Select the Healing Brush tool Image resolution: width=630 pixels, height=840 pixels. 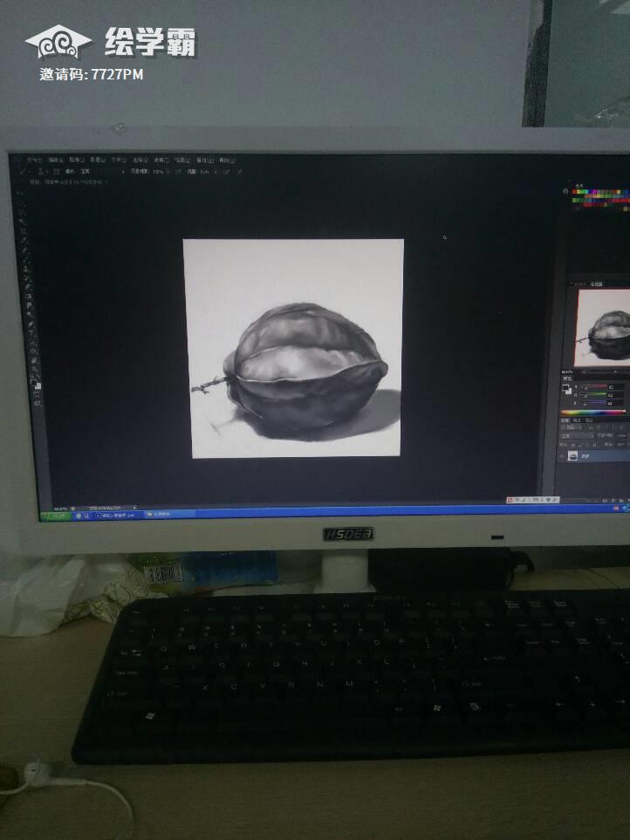pos(24,250)
